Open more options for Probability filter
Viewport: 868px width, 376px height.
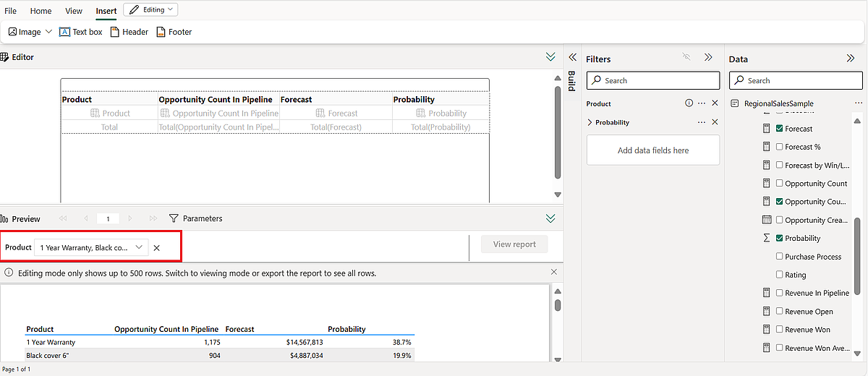[702, 122]
